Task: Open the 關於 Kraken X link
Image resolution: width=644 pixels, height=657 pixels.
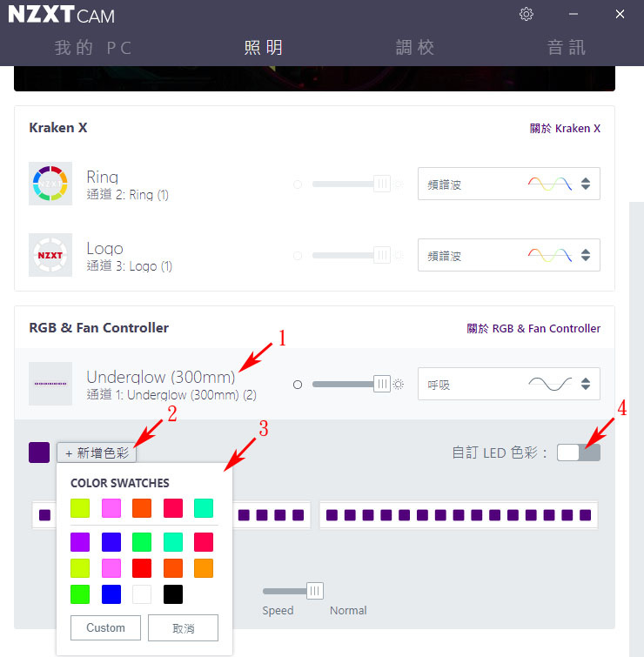Action: pyautogui.click(x=565, y=128)
